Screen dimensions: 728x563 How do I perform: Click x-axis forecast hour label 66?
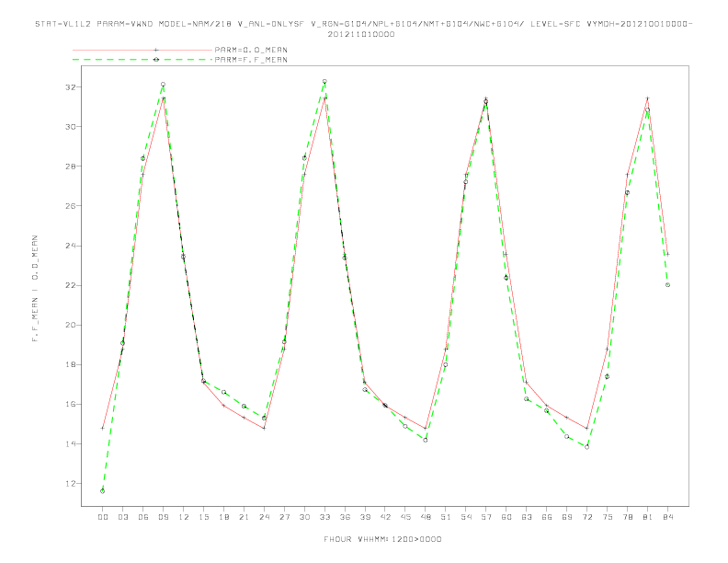coord(547,517)
